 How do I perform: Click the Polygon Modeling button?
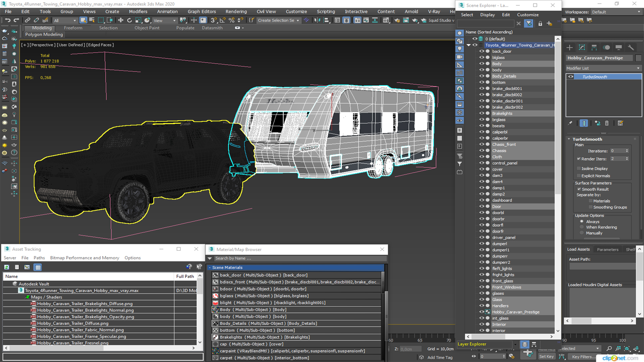pyautogui.click(x=44, y=34)
